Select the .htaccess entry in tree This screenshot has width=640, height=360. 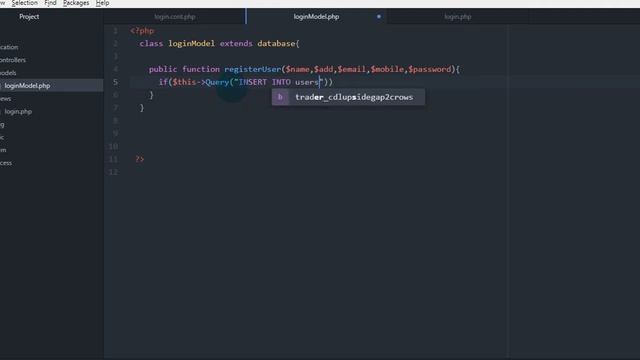click(x=6, y=163)
